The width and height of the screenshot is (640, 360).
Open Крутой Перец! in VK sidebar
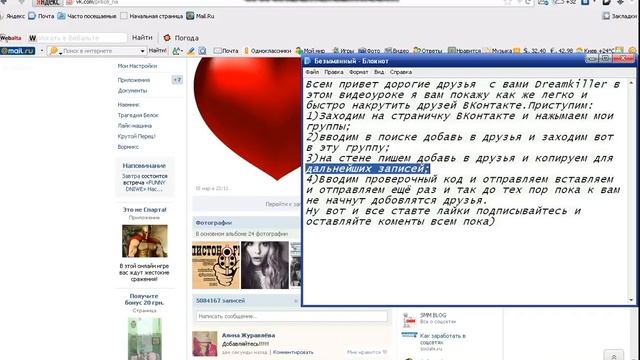point(136,136)
